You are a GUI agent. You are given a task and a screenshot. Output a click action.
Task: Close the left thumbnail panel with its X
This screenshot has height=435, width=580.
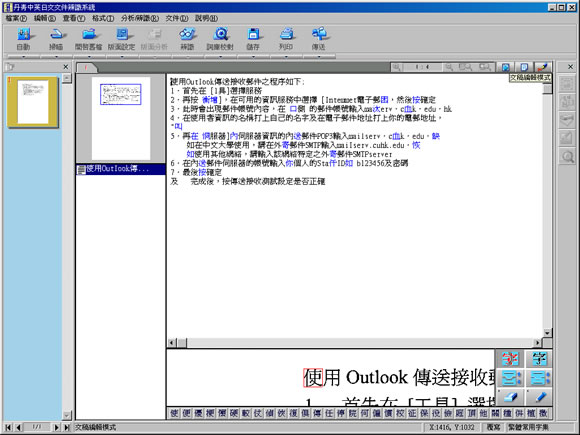66,67
